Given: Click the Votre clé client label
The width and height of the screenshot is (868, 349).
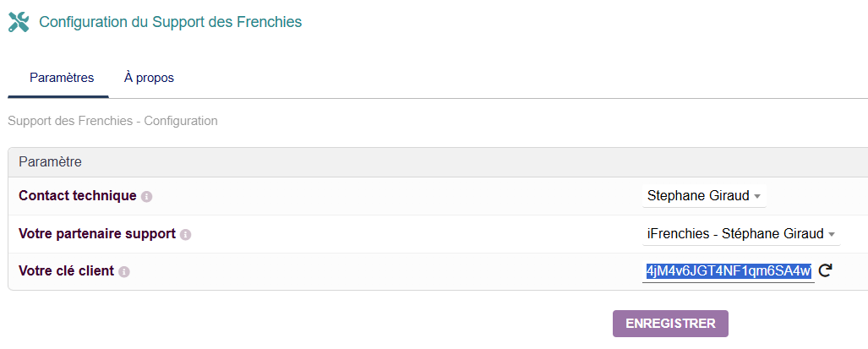Looking at the screenshot, I should point(66,271).
